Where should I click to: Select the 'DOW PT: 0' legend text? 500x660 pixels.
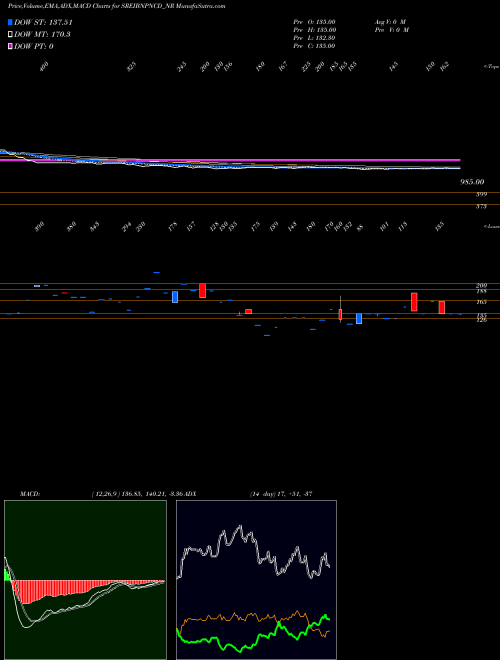coord(34,46)
